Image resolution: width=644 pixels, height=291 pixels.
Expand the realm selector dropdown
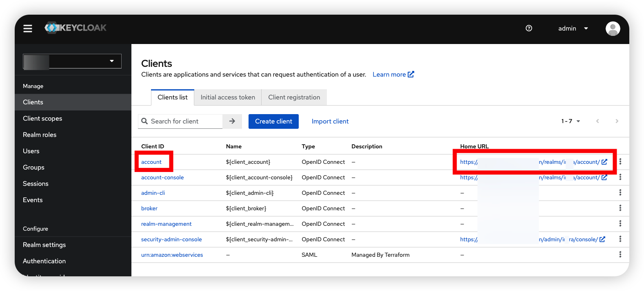tap(72, 61)
